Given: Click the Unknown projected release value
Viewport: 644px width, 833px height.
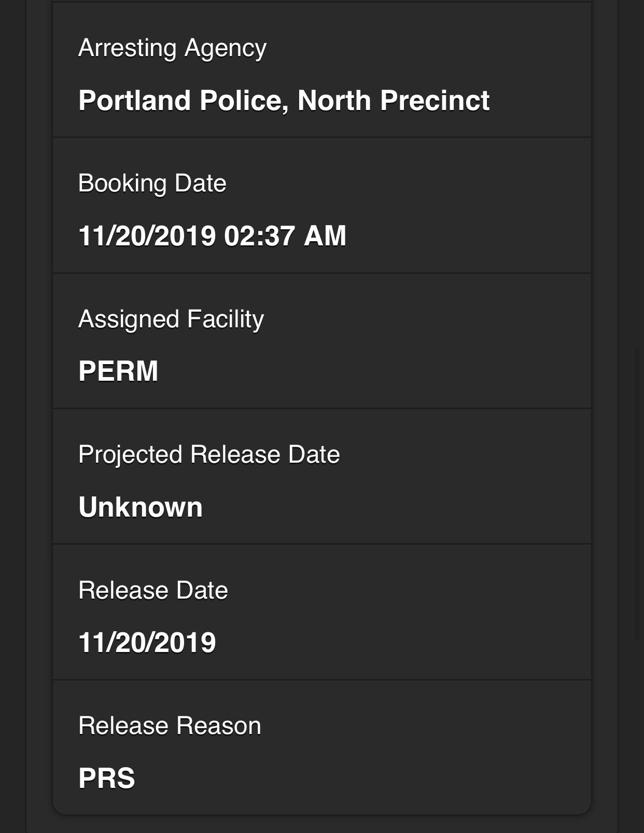Looking at the screenshot, I should click(x=141, y=507).
